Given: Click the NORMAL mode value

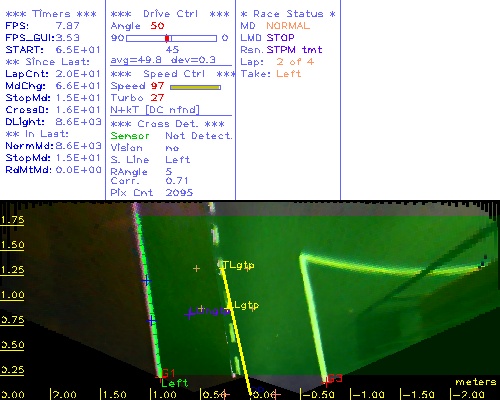Looking at the screenshot, I should pyautogui.click(x=288, y=26).
